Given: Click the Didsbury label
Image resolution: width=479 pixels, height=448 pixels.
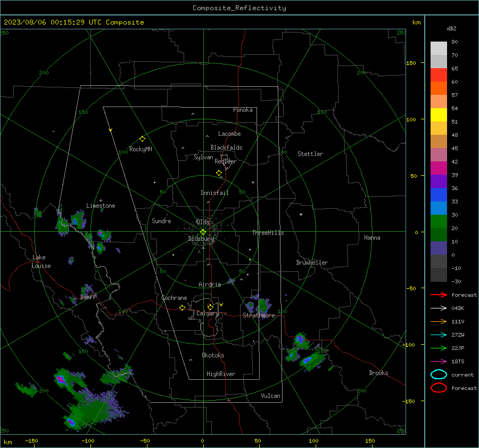Looking at the screenshot, I should tap(201, 239).
